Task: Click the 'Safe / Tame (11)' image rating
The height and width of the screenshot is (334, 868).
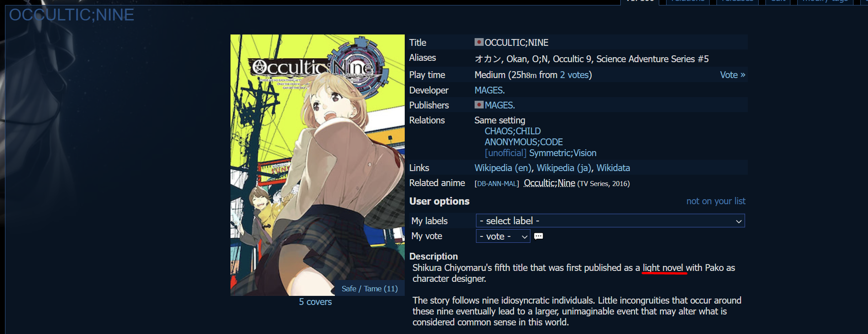Action: [x=369, y=289]
